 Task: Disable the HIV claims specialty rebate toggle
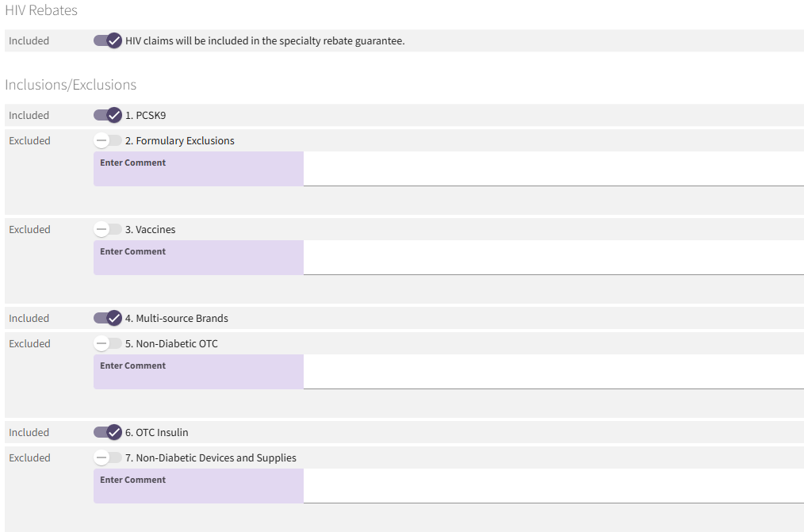pos(108,40)
